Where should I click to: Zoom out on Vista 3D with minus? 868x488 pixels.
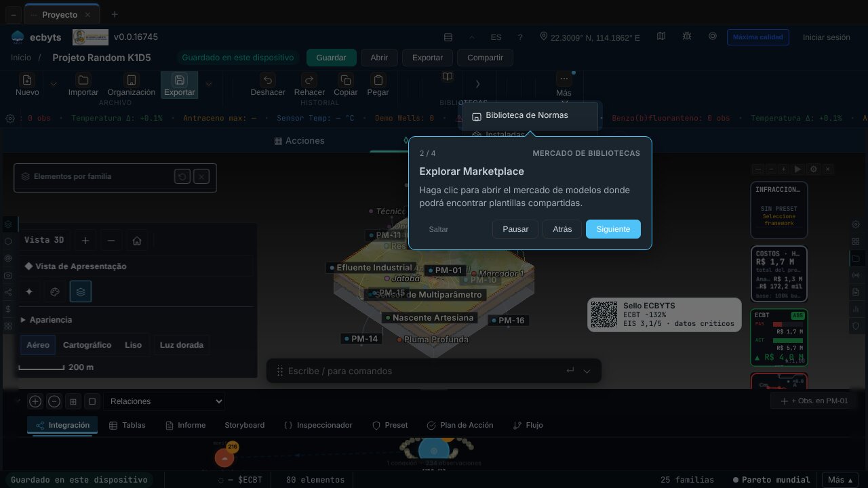tap(111, 241)
